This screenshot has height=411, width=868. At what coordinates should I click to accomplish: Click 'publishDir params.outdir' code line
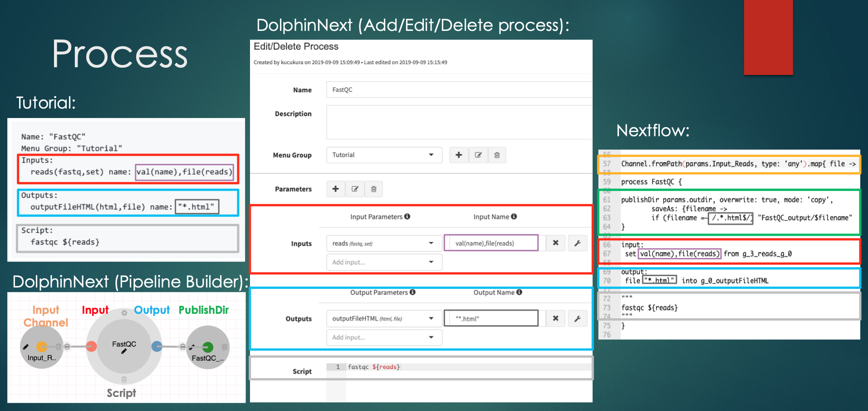coord(727,200)
